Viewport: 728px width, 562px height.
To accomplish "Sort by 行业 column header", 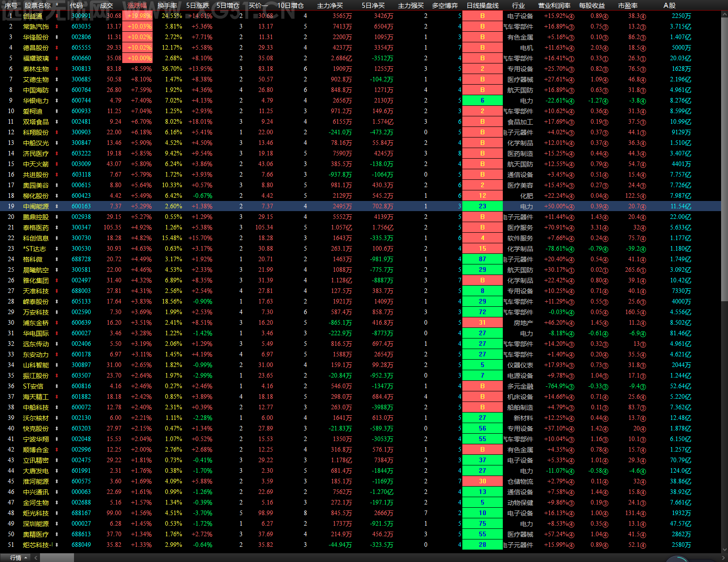I will click(518, 6).
